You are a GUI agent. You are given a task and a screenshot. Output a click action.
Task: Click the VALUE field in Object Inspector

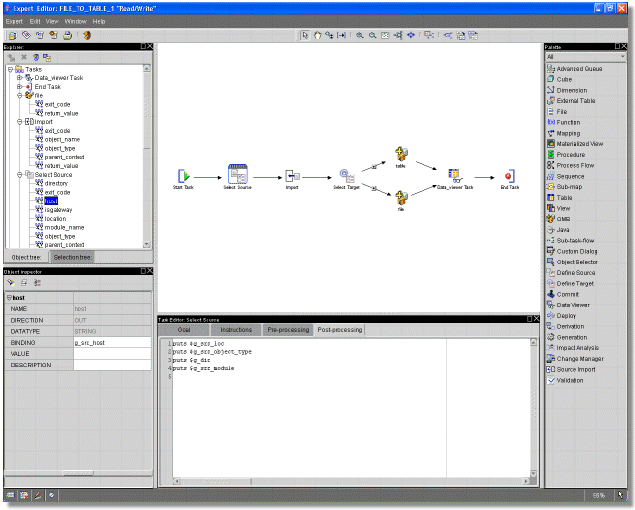(112, 354)
